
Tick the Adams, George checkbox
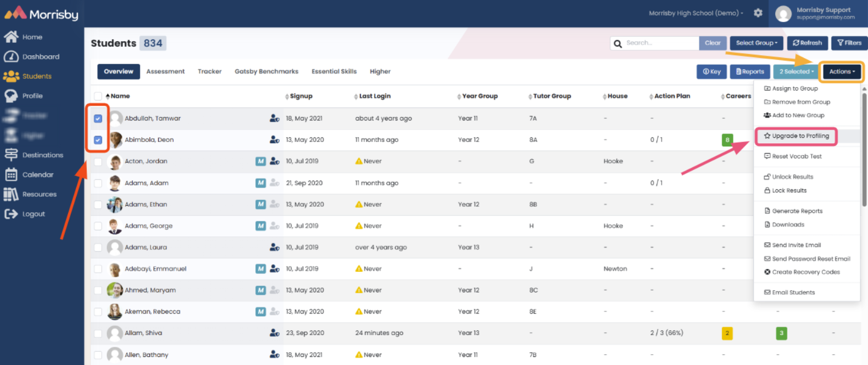[98, 226]
